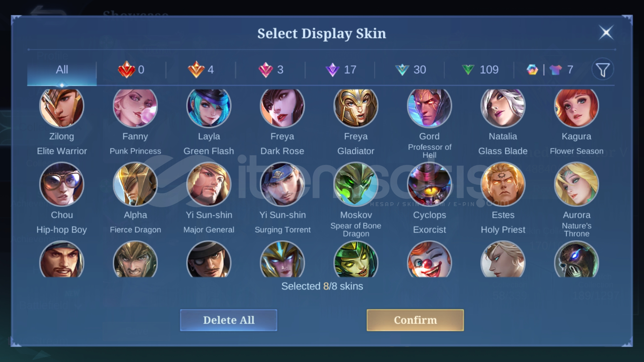Click the Confirm button
This screenshot has height=362, width=644.
415,320
